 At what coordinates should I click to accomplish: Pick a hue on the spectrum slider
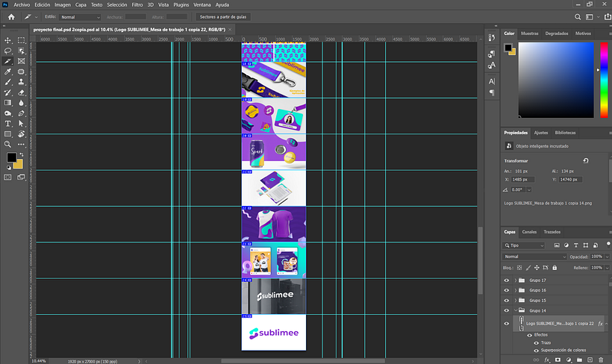[x=604, y=80]
